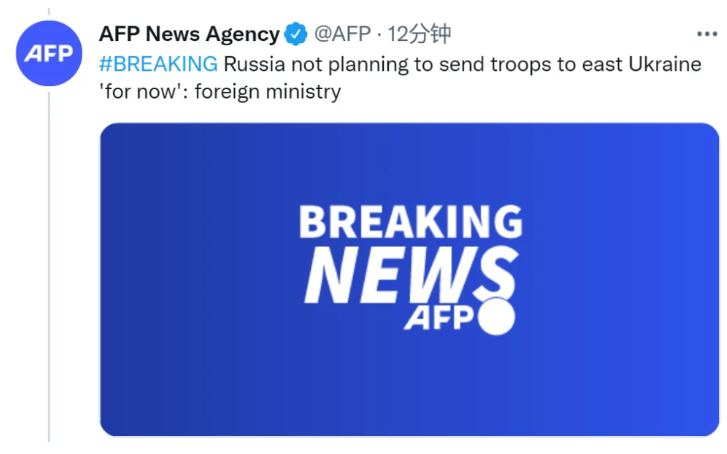Click the AFP profile avatar
Image resolution: width=727 pixels, height=454 pixels.
point(49,52)
